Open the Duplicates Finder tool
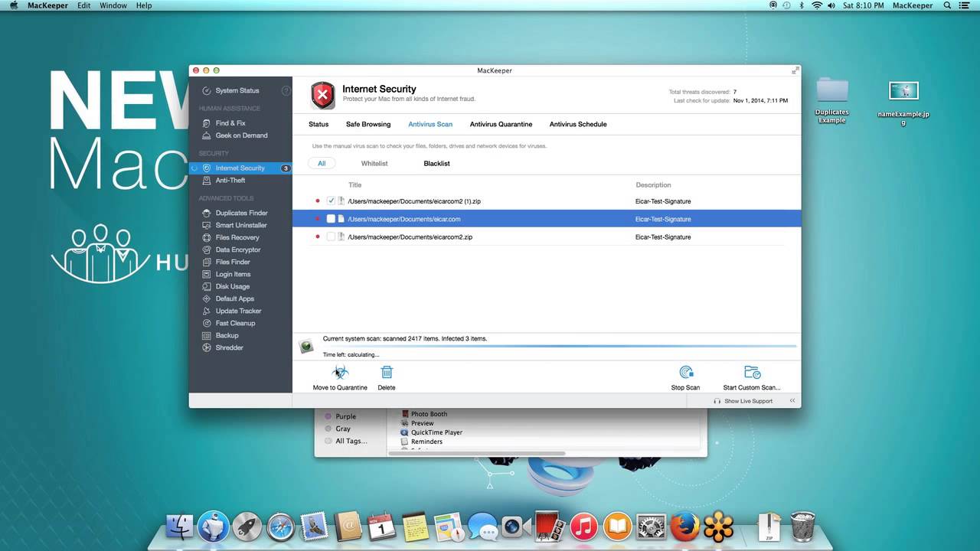 pos(241,213)
